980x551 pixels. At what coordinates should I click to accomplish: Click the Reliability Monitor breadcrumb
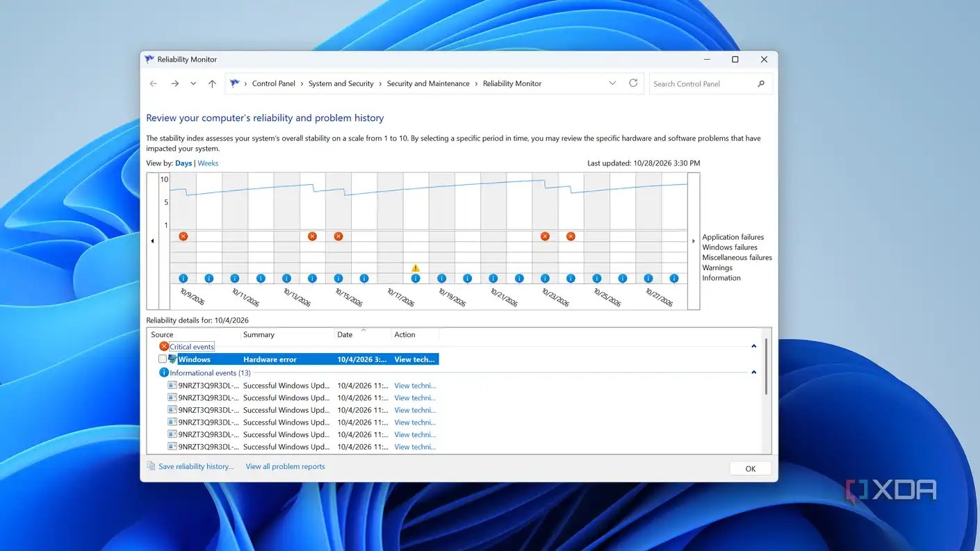click(512, 83)
